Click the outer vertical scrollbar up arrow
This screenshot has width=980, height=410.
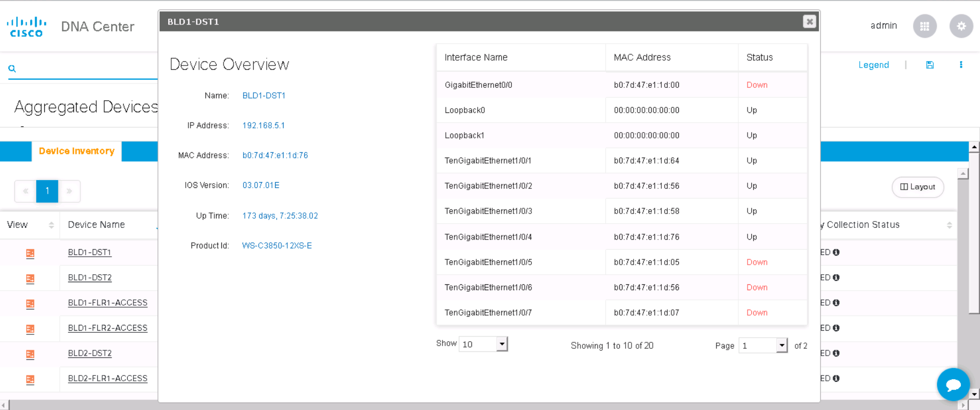point(974,146)
